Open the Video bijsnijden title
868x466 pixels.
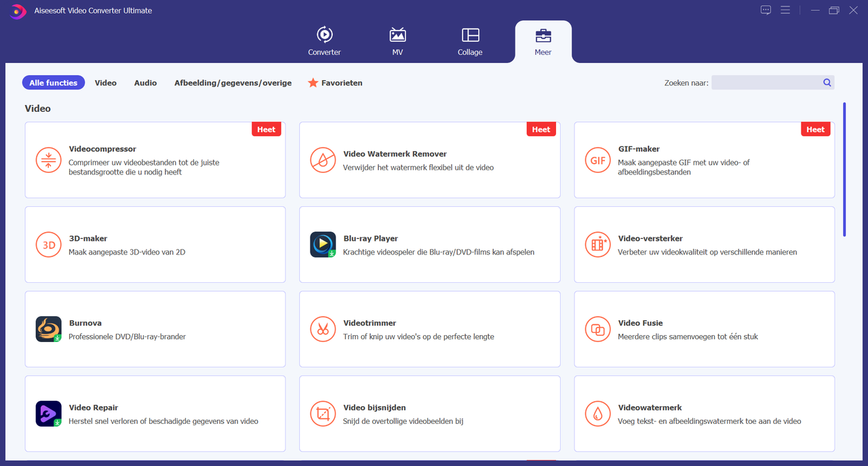coord(375,408)
